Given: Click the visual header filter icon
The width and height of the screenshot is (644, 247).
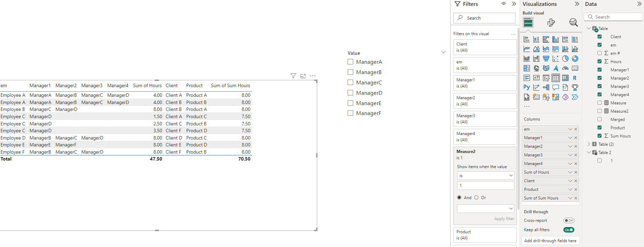Looking at the screenshot, I should point(293,76).
